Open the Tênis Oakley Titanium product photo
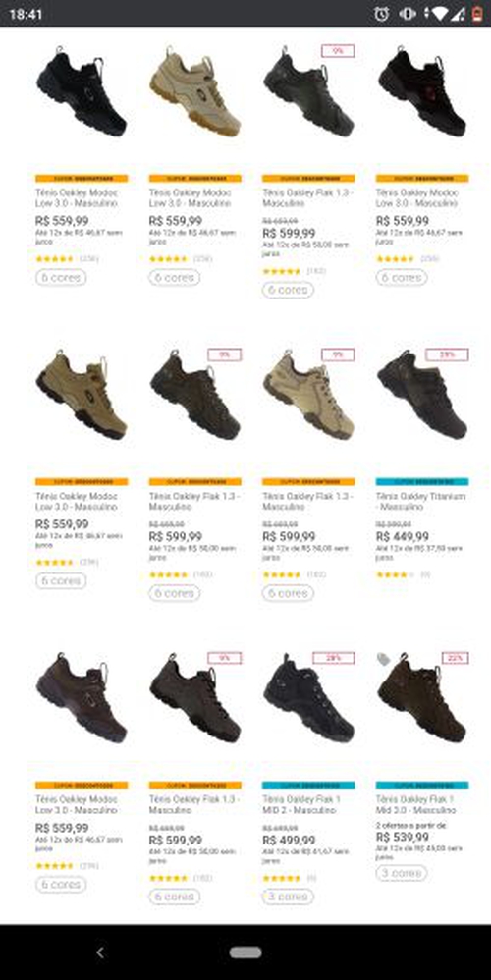491x980 pixels. tap(422, 395)
